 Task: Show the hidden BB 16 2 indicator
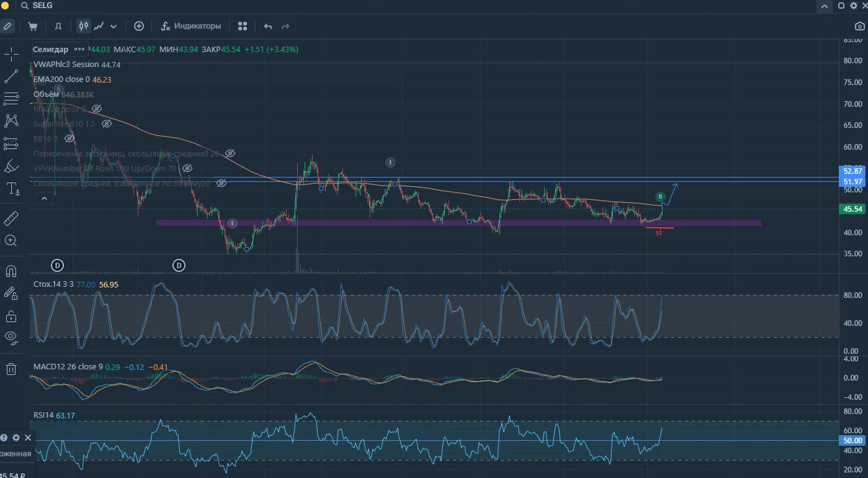click(69, 138)
